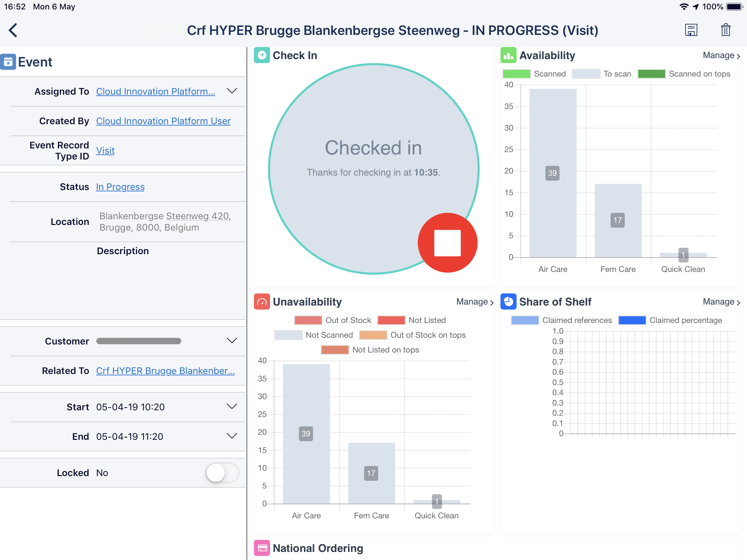The image size is (747, 560).
Task: Open Cloud Innovation Platform assigned link
Action: click(x=155, y=91)
